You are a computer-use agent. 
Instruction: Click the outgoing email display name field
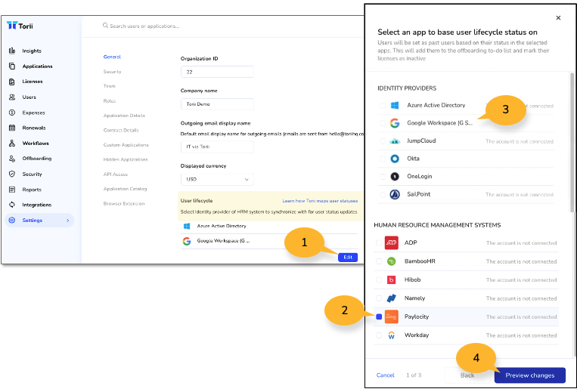pos(217,147)
